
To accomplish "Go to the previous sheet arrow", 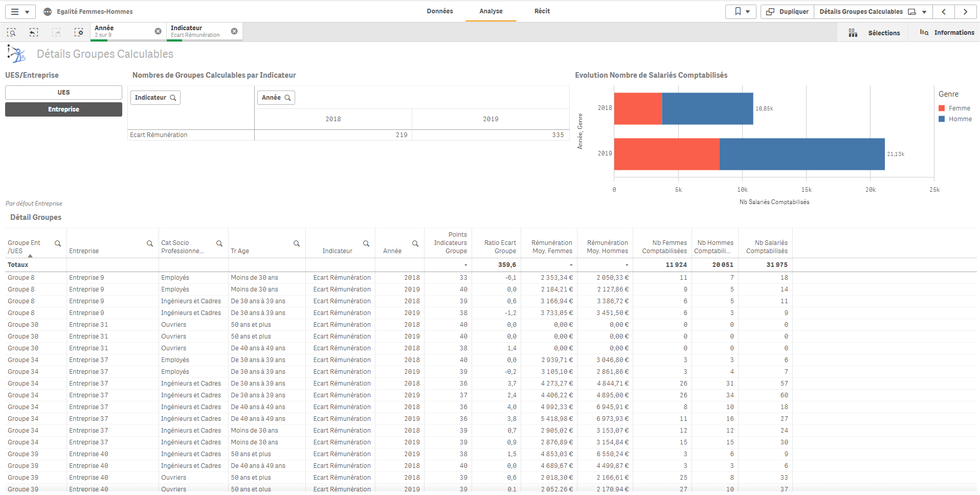I will [944, 11].
